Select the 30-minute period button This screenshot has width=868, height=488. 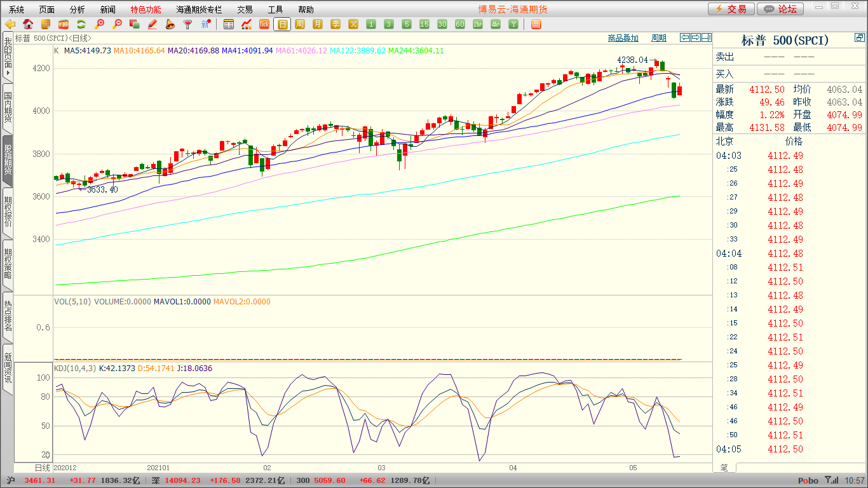coord(442,24)
